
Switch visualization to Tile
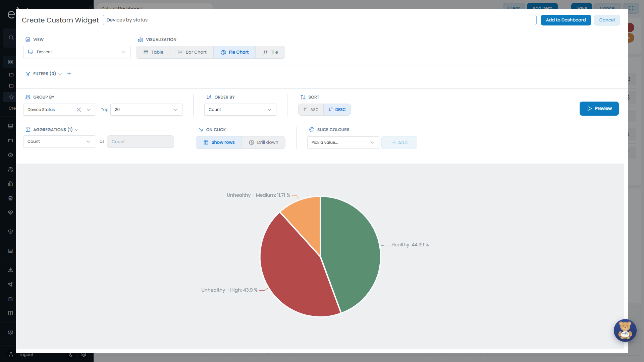point(270,52)
